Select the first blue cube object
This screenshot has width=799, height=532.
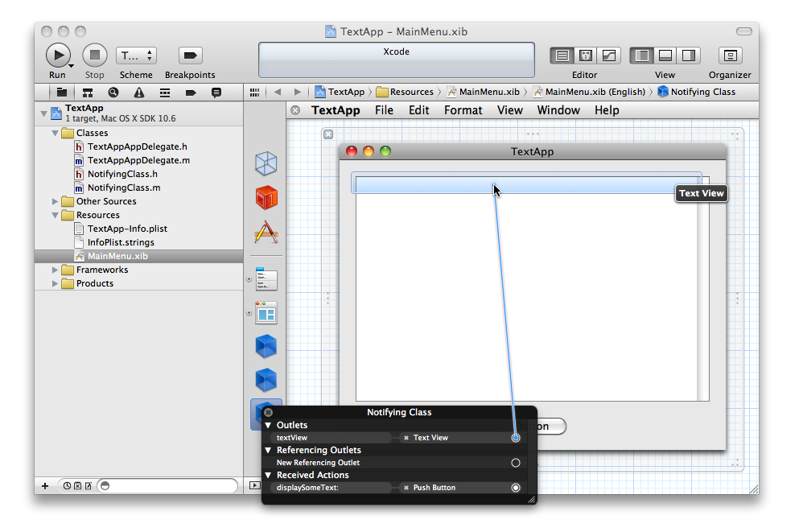click(x=266, y=347)
